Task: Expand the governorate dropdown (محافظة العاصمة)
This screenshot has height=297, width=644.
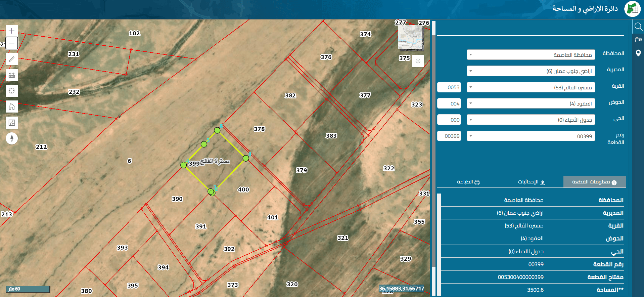Action: pos(531,55)
